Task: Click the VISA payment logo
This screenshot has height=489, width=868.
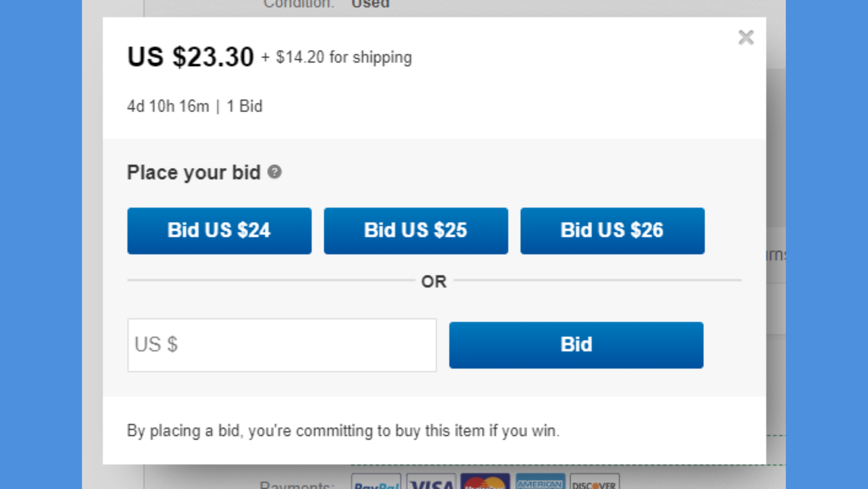Action: (431, 482)
